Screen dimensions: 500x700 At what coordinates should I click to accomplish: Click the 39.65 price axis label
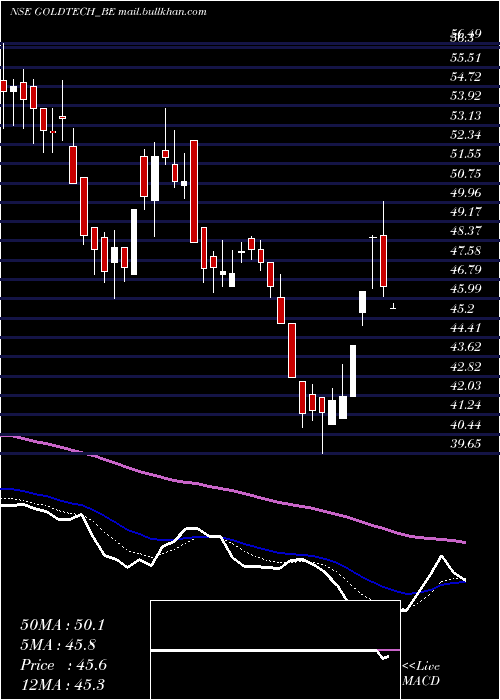click(x=466, y=444)
